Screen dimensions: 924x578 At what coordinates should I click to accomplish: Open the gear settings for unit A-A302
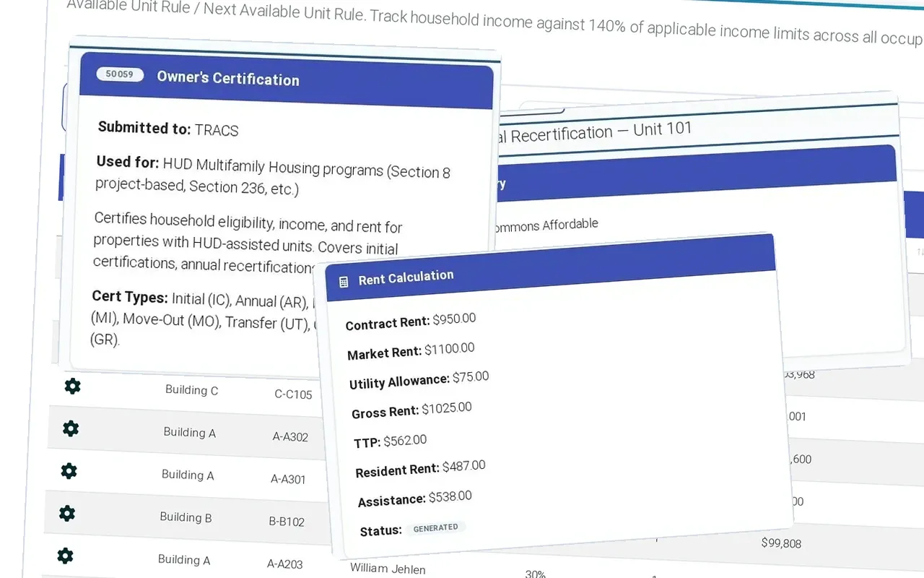[71, 428]
